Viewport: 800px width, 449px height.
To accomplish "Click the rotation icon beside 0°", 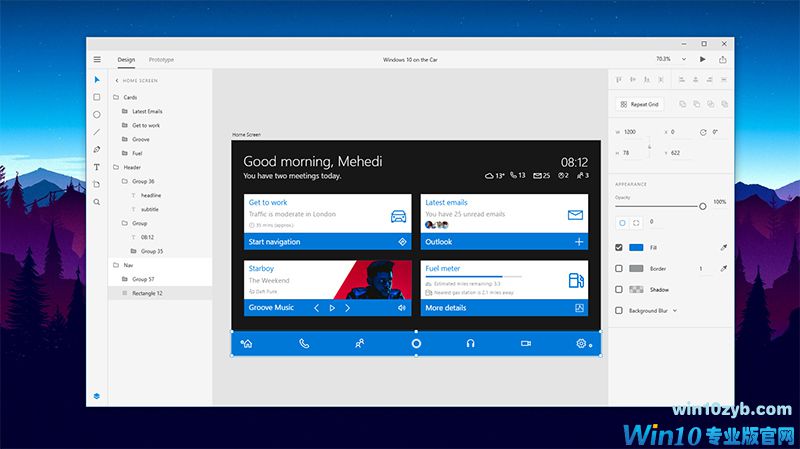I will (703, 132).
